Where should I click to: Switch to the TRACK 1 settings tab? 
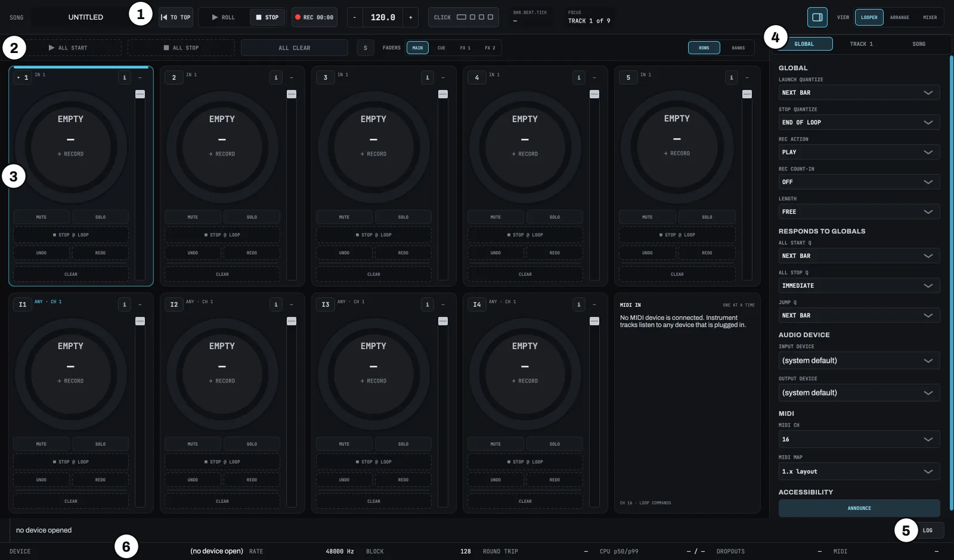(861, 44)
